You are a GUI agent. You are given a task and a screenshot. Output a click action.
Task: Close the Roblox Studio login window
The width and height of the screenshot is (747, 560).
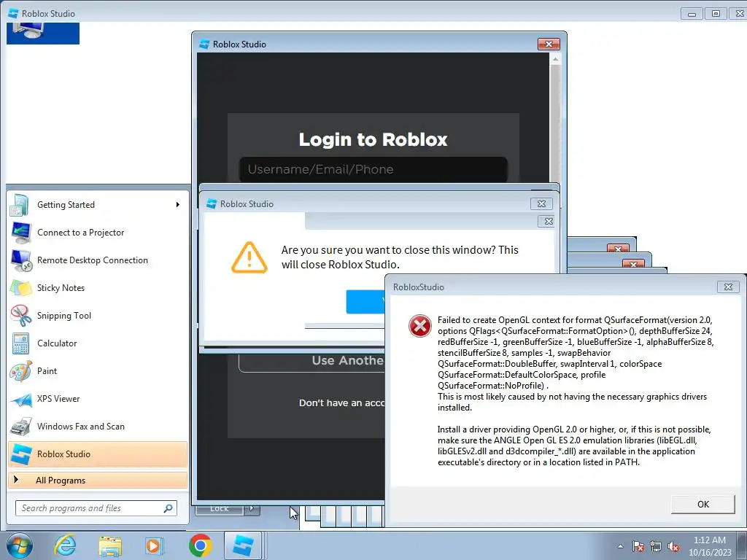coord(549,44)
